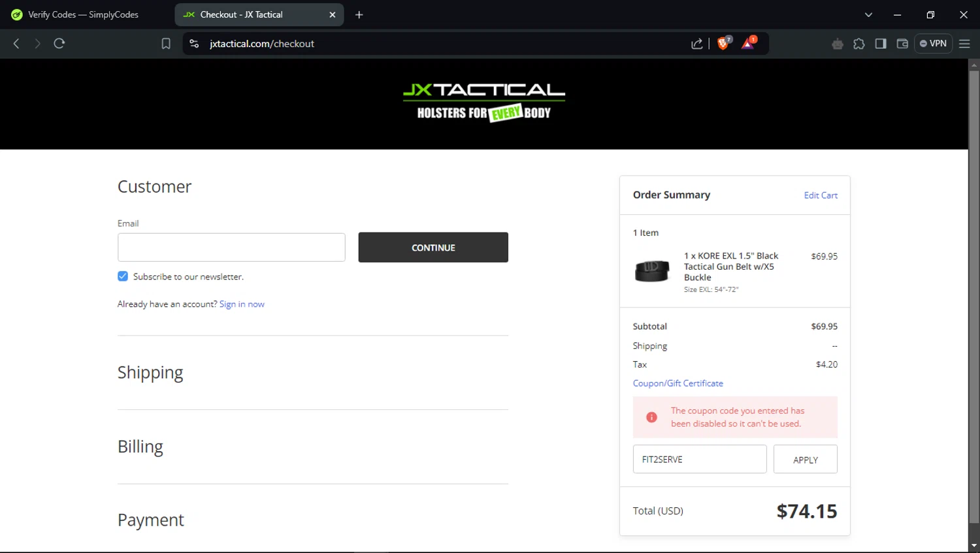Click the red coupon error alert icon
The height and width of the screenshot is (553, 980).
pyautogui.click(x=651, y=417)
